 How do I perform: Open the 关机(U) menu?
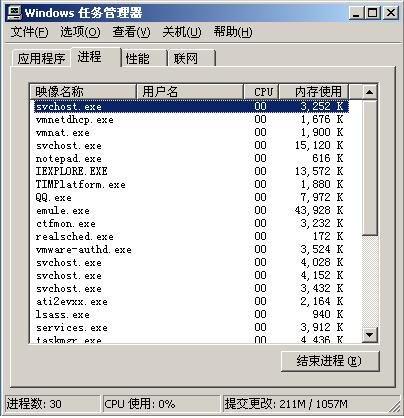(182, 32)
